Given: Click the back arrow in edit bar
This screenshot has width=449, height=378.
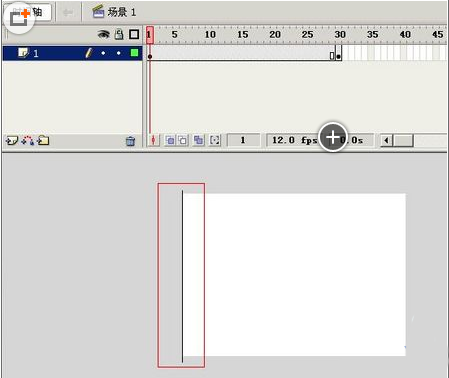Looking at the screenshot, I should click(x=68, y=13).
